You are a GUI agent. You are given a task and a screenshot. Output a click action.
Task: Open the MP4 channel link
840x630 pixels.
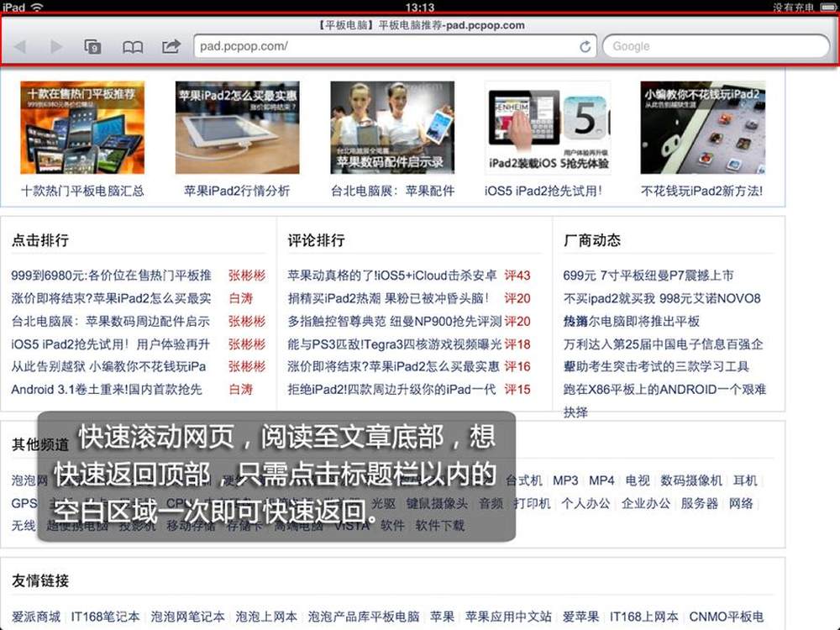pyautogui.click(x=601, y=480)
